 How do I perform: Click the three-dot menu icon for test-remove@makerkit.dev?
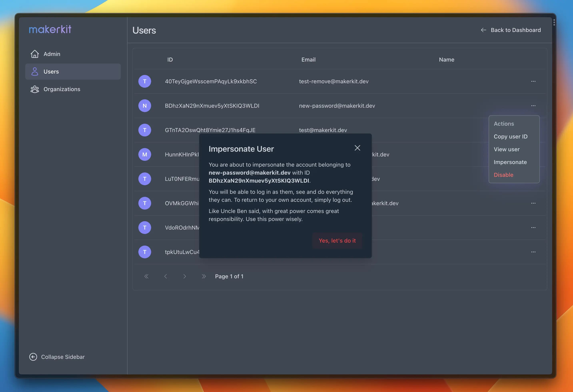click(x=533, y=81)
